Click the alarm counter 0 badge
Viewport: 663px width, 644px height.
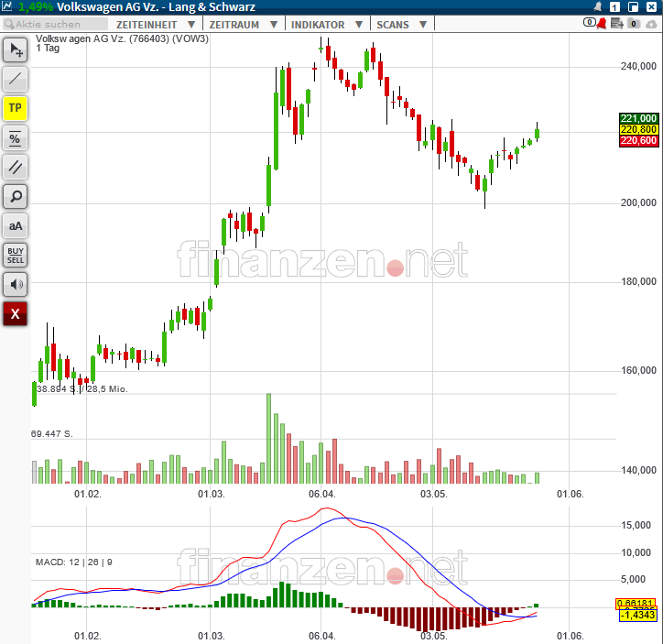click(x=589, y=22)
